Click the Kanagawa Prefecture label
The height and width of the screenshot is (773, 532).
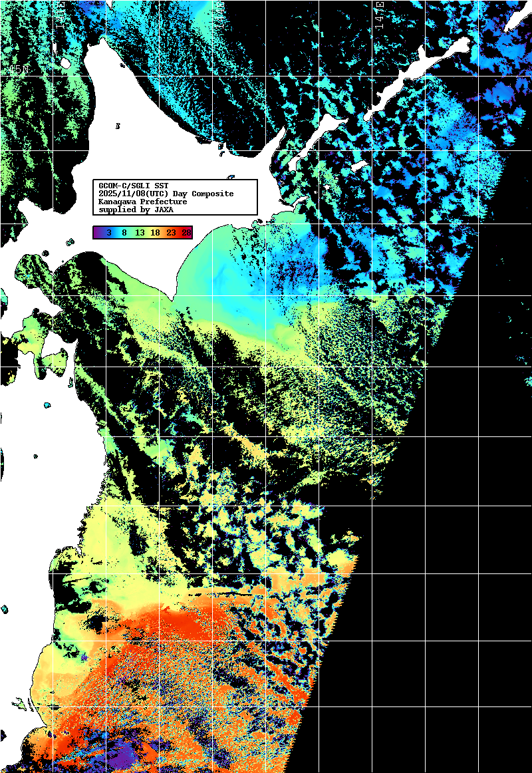coord(142,202)
